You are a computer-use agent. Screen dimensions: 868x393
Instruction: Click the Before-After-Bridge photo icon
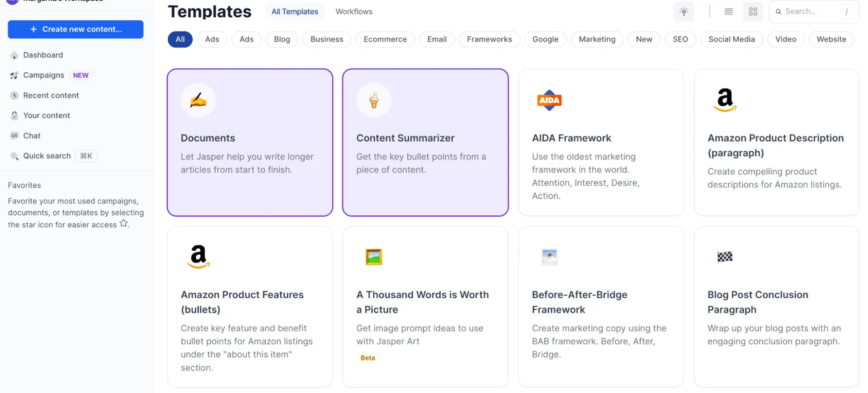549,257
